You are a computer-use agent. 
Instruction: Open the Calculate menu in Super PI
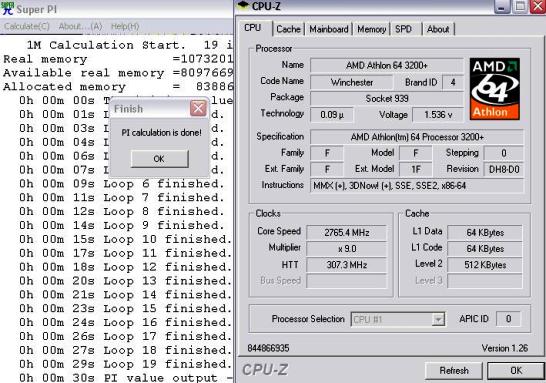click(x=27, y=26)
